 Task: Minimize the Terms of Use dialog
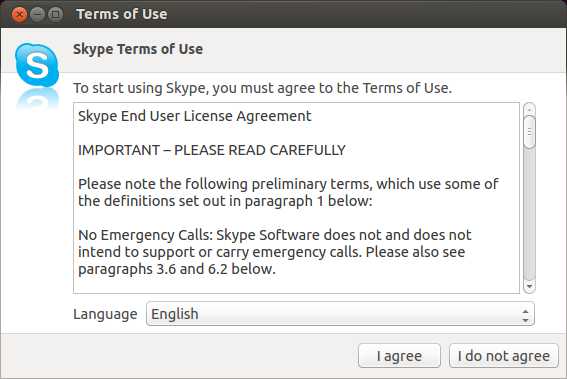(37, 14)
